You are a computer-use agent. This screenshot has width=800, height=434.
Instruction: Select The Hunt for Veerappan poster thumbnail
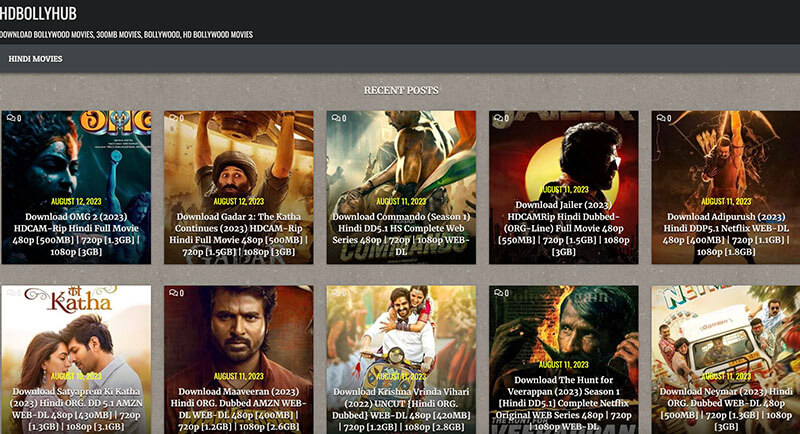[563, 330]
